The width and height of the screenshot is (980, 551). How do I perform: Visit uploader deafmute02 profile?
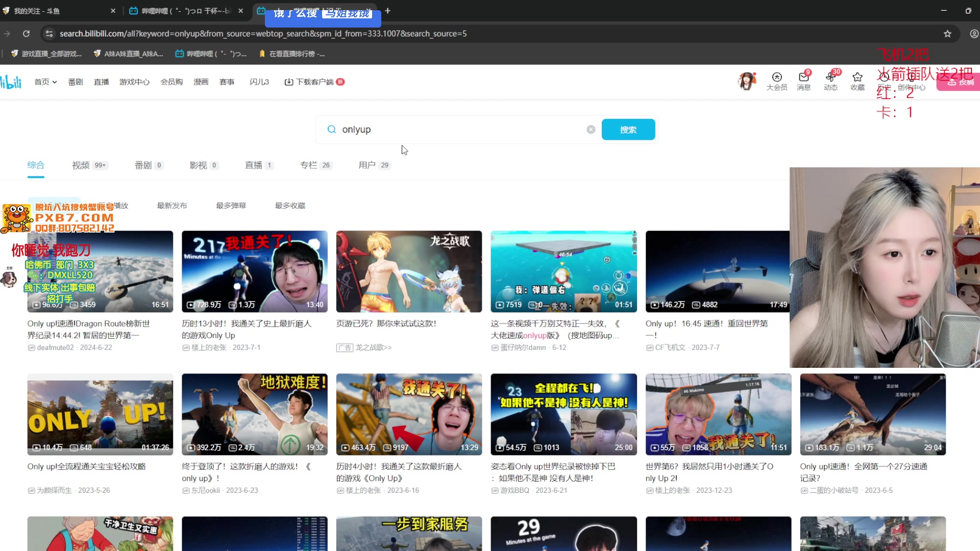pos(55,347)
